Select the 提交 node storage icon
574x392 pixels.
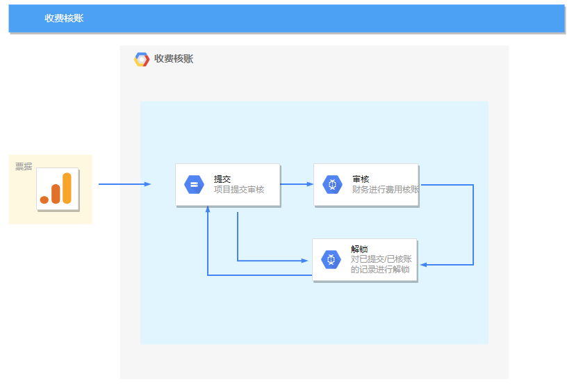(x=194, y=184)
